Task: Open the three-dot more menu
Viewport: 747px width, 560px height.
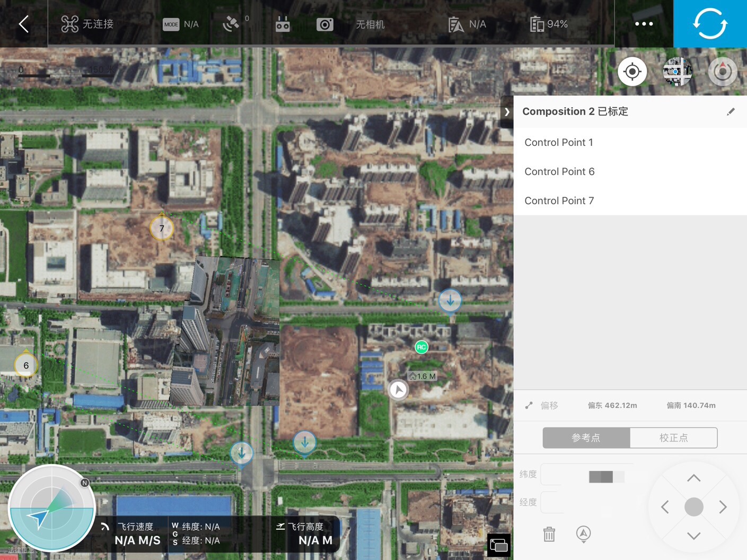Action: 644,24
